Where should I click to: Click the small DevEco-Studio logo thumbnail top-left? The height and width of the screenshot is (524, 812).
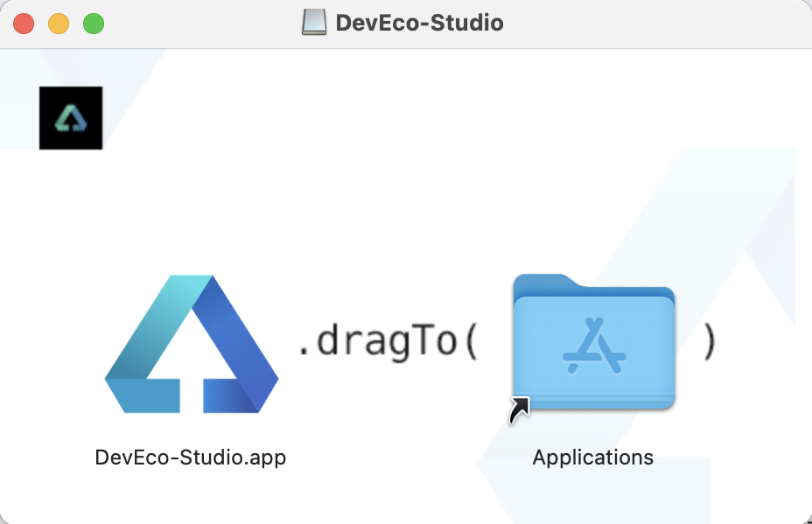(x=70, y=117)
